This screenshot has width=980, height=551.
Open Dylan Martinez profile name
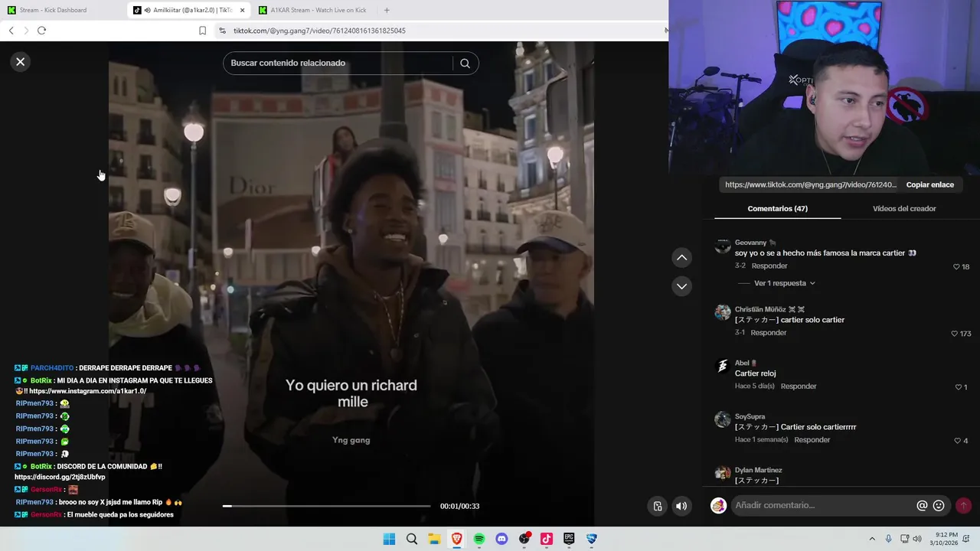tap(758, 470)
